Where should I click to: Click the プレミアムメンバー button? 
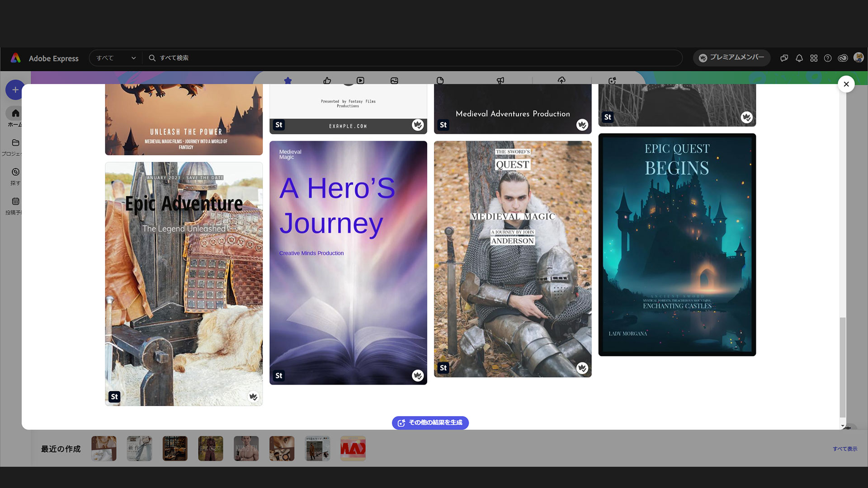pyautogui.click(x=731, y=57)
